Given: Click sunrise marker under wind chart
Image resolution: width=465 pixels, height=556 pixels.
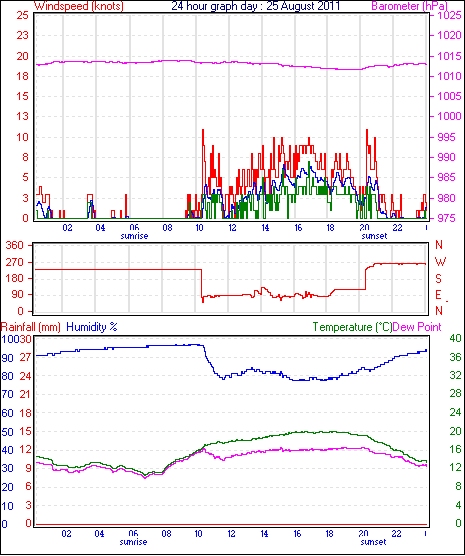Looking at the screenshot, I should pyautogui.click(x=134, y=236).
